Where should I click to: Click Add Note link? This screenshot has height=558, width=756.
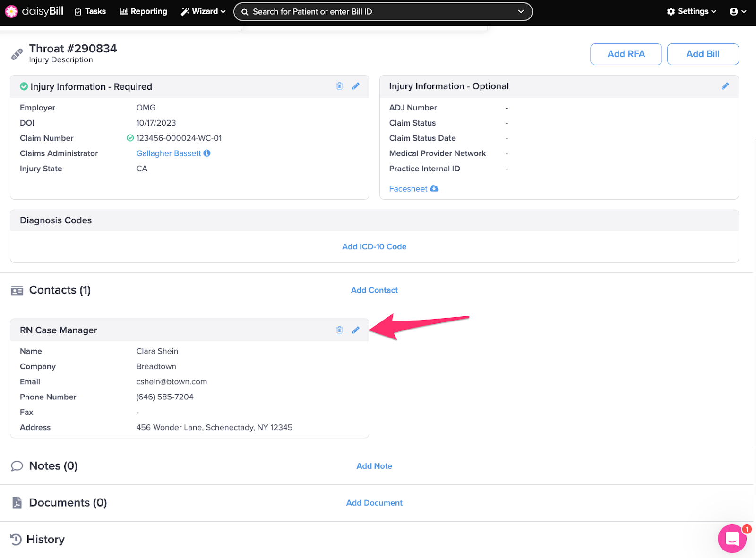[x=374, y=466]
